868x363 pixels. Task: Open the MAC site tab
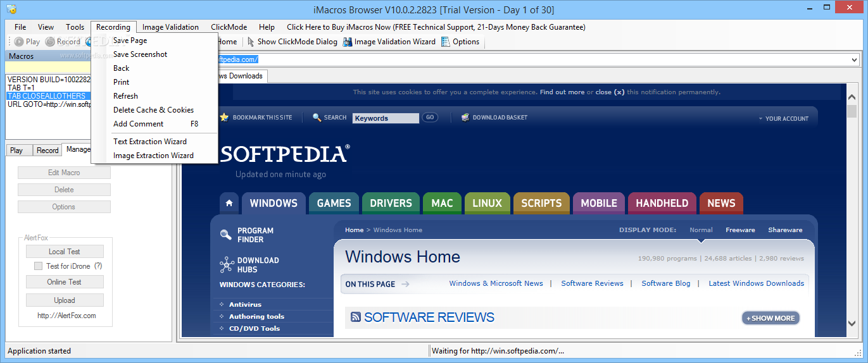coord(442,203)
